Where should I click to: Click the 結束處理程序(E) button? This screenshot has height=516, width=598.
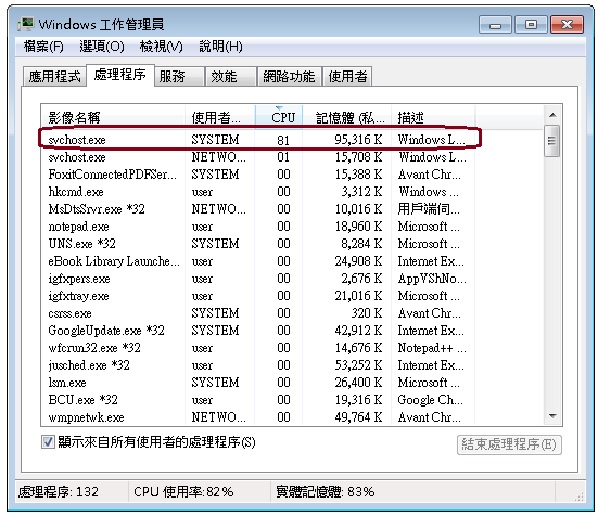[x=509, y=445]
